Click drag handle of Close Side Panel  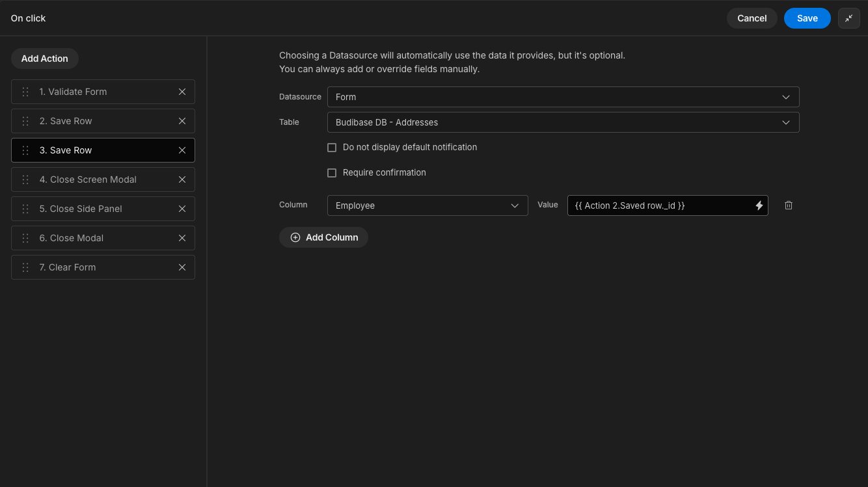[25, 209]
